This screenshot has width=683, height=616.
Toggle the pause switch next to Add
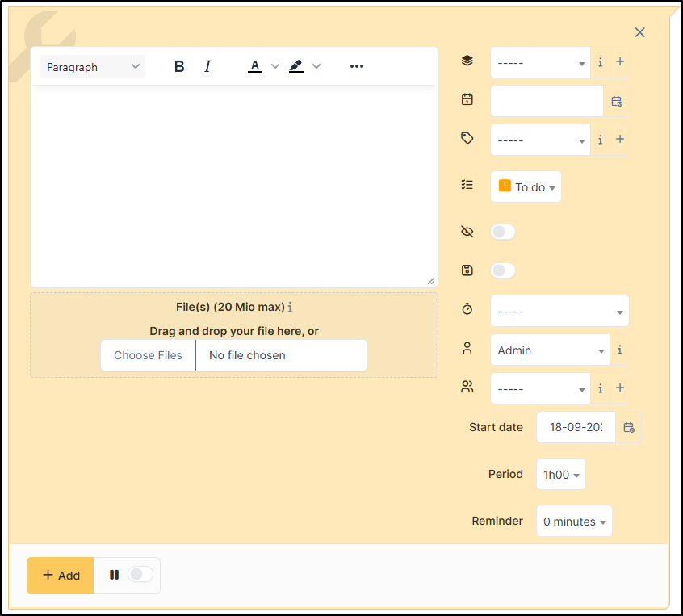pos(140,575)
